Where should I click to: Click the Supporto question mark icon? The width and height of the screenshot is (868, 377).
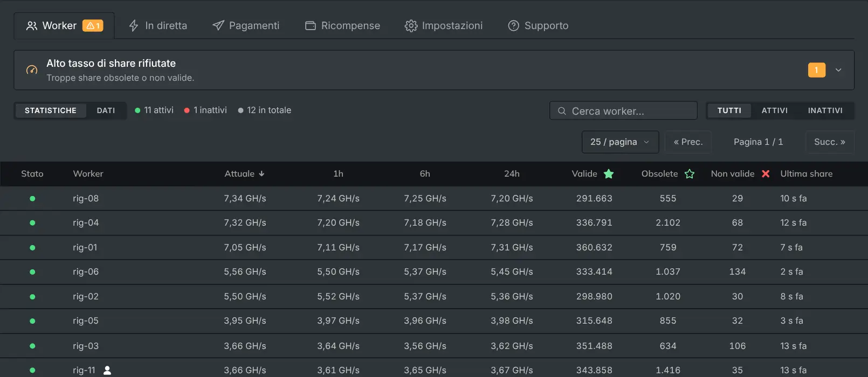pos(514,26)
